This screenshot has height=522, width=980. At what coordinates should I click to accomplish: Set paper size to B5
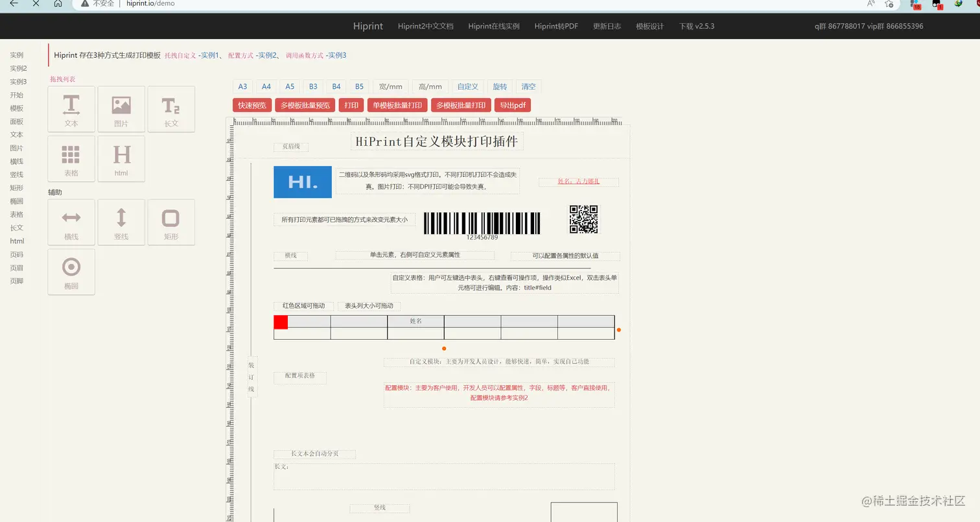pos(359,86)
